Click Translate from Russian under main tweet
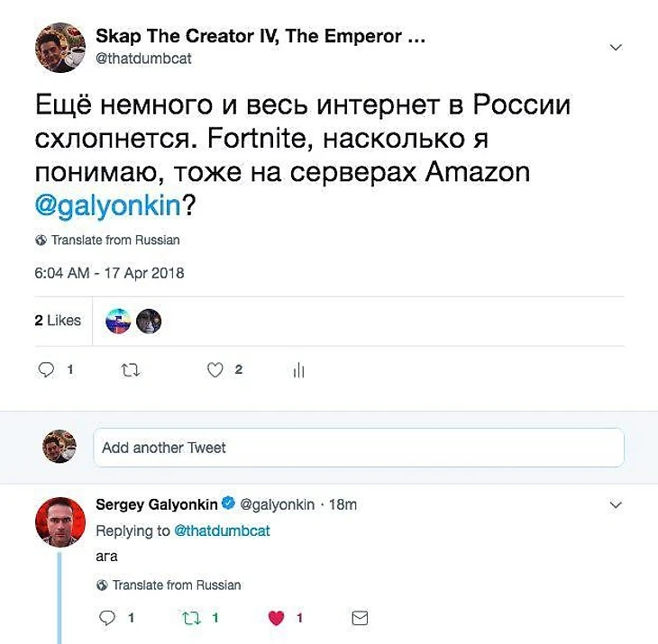Viewport: 658px width, 644px height. (x=108, y=240)
